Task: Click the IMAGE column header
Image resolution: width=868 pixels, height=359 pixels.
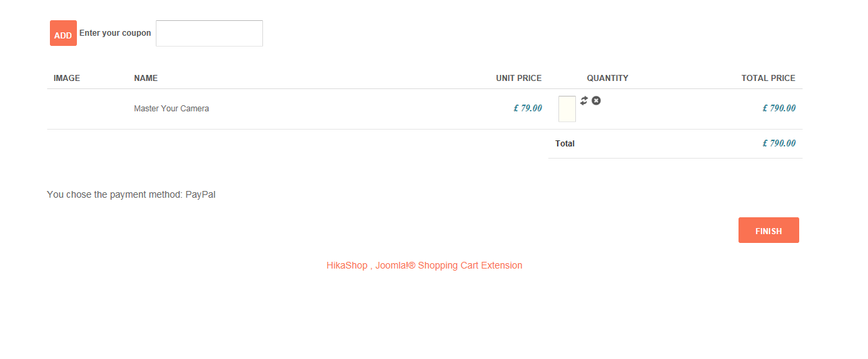Action: coord(67,78)
